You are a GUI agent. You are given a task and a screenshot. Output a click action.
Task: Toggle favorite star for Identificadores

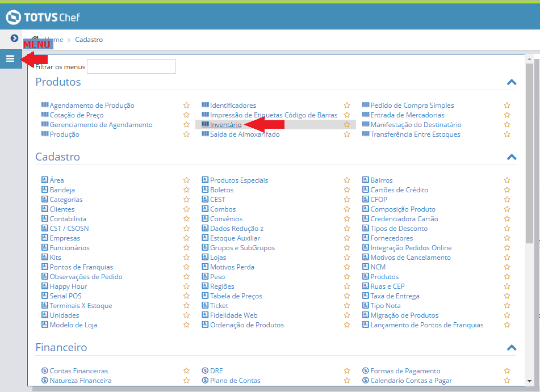pos(347,106)
